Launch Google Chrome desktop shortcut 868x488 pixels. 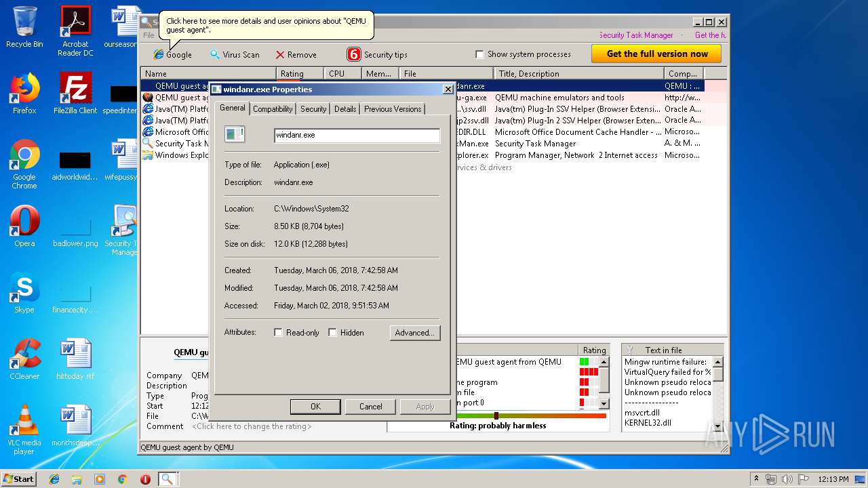(x=24, y=164)
